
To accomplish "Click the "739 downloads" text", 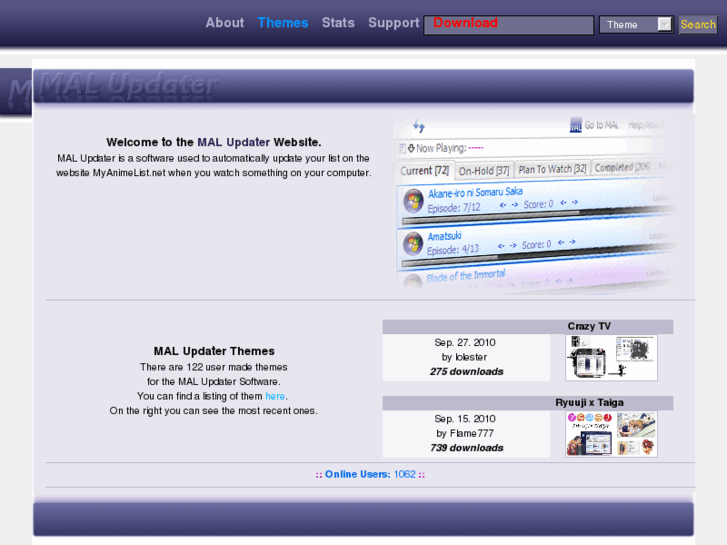I will click(466, 448).
